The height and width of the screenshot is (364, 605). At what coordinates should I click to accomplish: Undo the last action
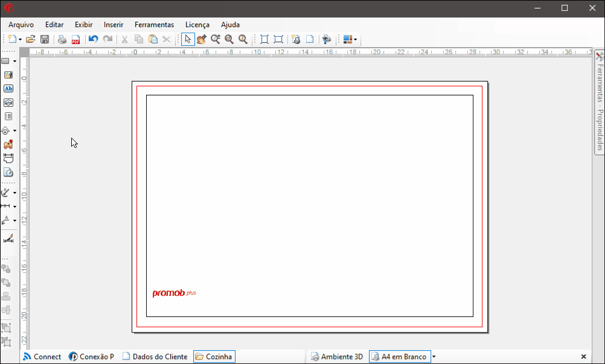click(x=94, y=39)
